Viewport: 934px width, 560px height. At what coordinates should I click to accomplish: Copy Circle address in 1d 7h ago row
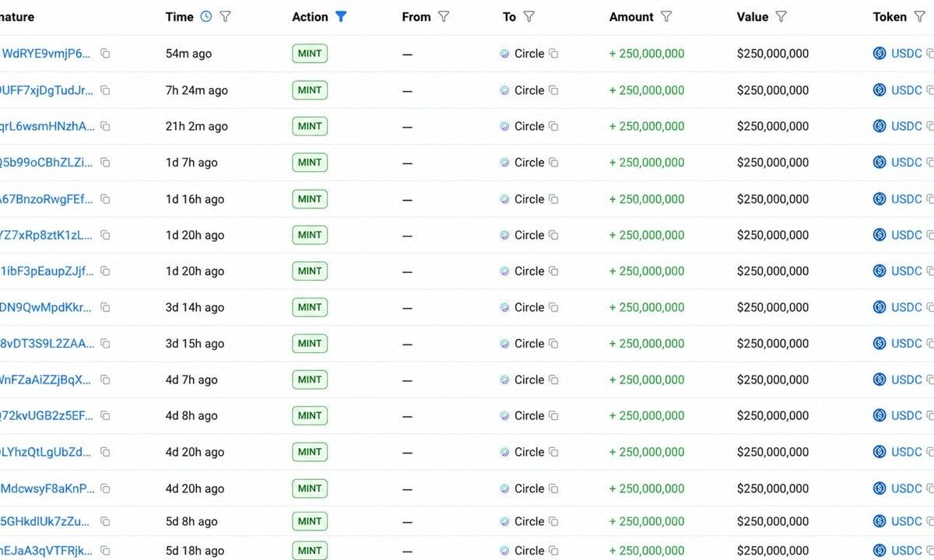pos(553,163)
